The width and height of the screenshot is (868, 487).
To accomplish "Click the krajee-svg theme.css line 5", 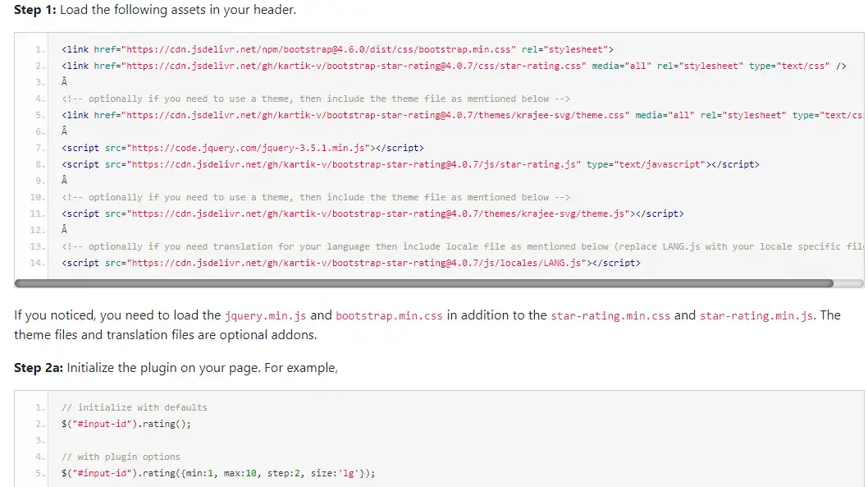I will (x=462, y=115).
